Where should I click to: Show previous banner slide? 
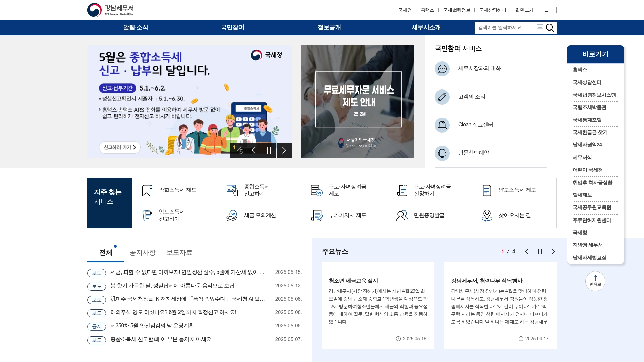pos(253,150)
